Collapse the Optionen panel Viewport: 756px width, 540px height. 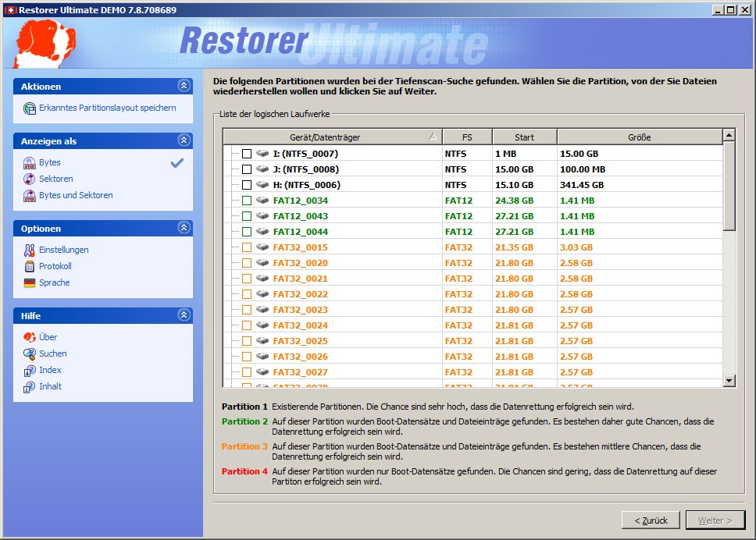184,227
